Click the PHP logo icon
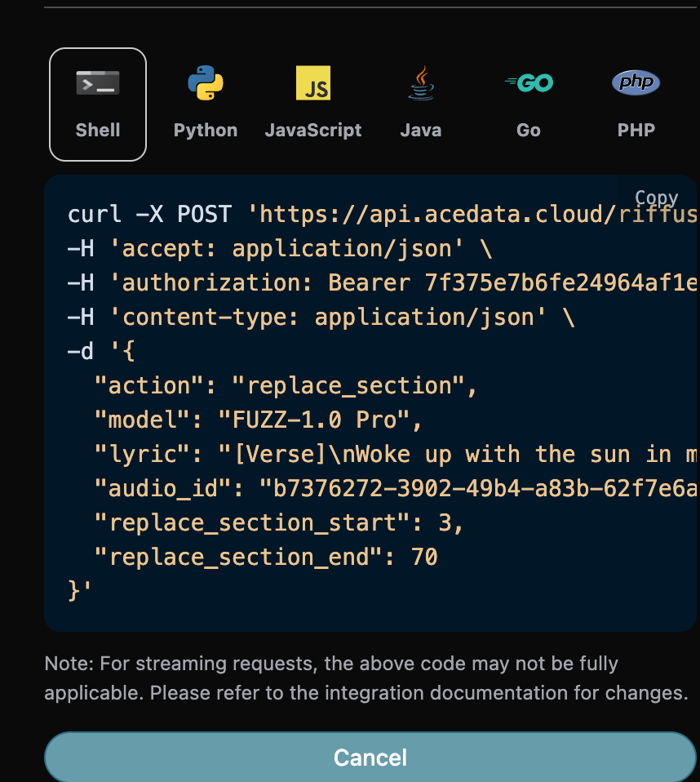The image size is (700, 782). tap(636, 82)
